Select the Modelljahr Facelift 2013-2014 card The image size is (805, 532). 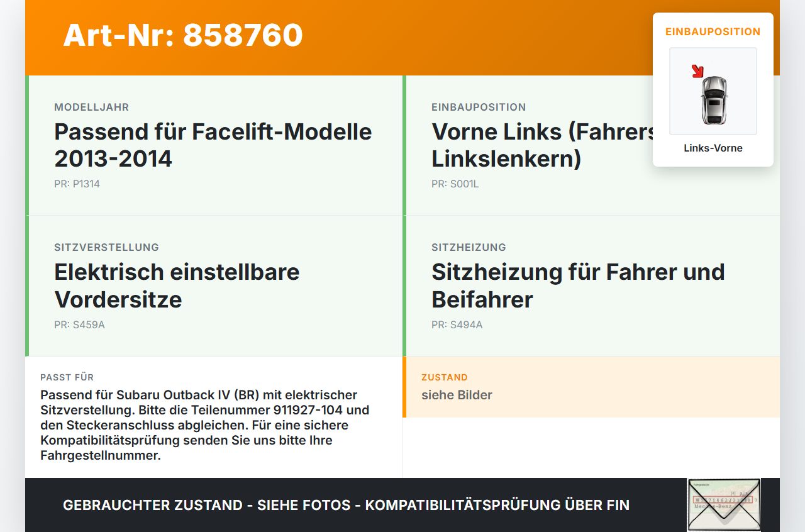[x=214, y=145]
